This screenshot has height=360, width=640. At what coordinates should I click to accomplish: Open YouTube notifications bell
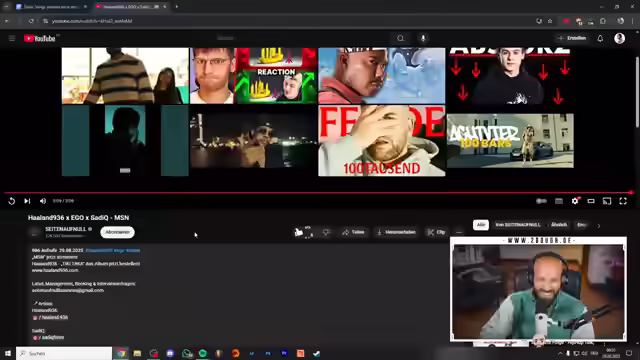(600, 38)
